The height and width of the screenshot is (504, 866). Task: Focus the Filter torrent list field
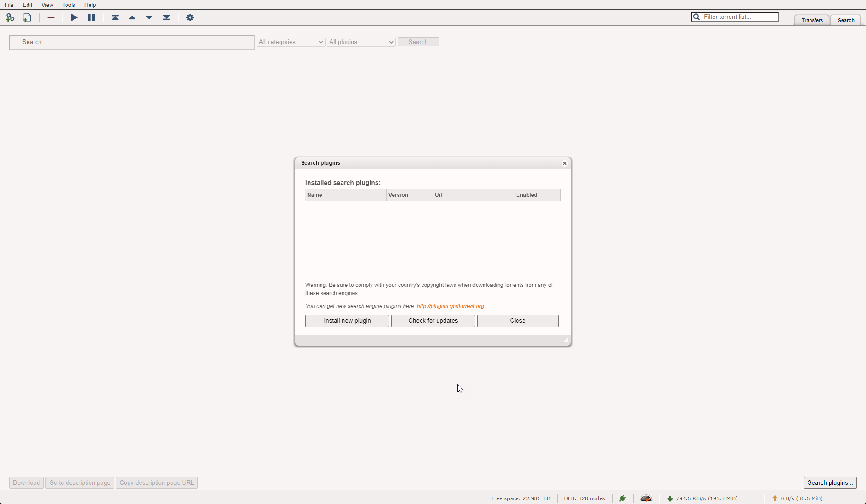[x=735, y=17]
